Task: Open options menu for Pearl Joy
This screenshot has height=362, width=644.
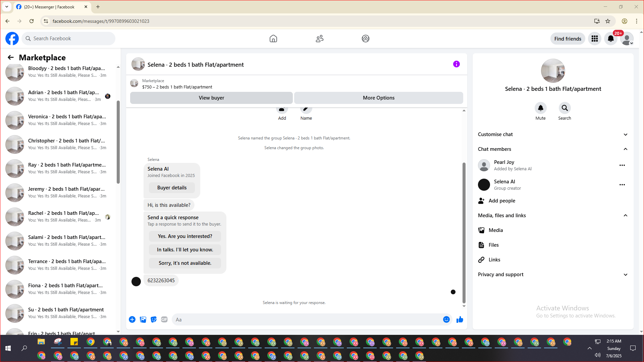Action: [622, 165]
